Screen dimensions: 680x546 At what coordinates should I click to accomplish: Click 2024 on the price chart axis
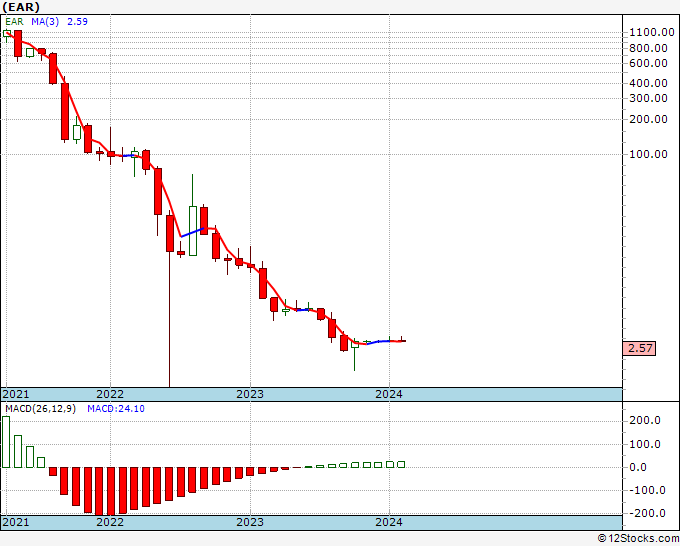point(389,394)
